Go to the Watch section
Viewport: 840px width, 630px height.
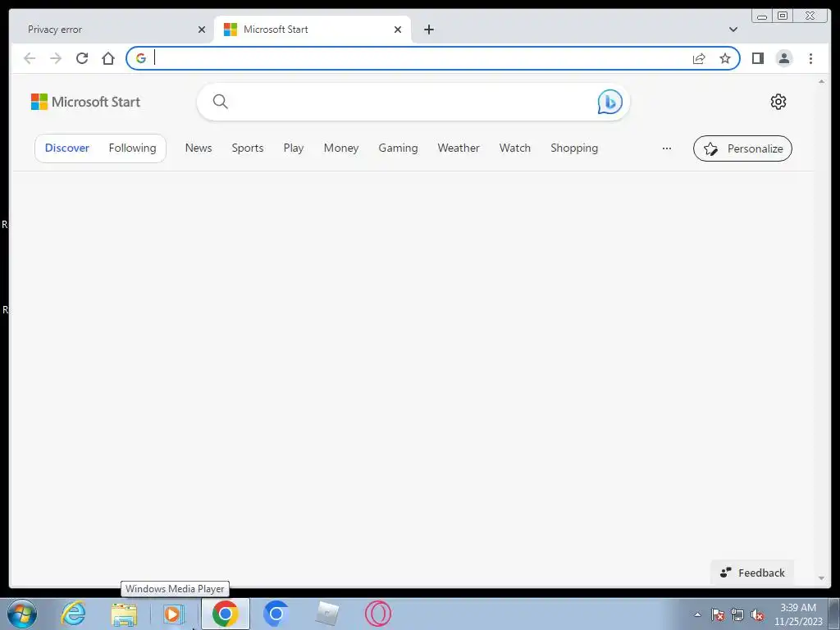515,148
